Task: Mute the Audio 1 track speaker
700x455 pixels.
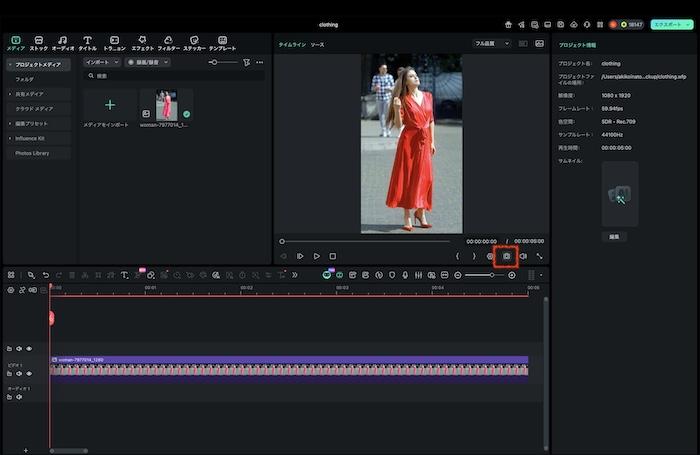Action: pos(19,397)
